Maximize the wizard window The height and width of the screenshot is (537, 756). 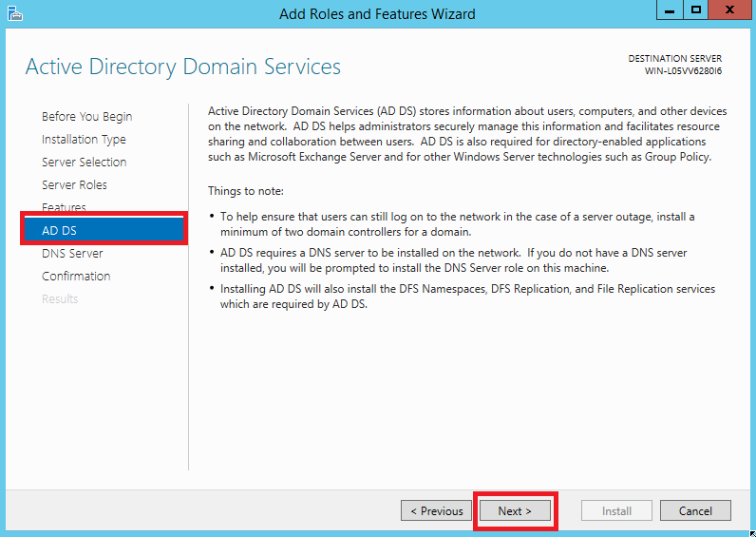[x=696, y=10]
